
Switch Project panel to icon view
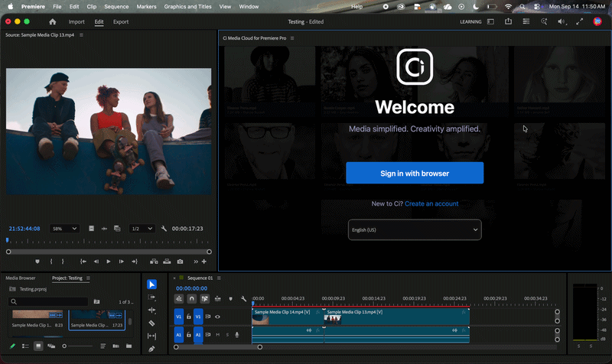tap(38, 346)
